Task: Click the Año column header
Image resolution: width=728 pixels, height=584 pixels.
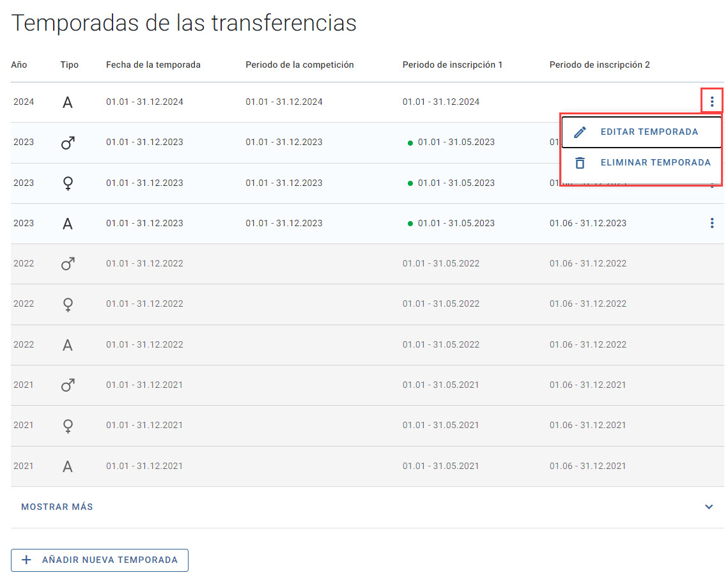Action: [19, 65]
